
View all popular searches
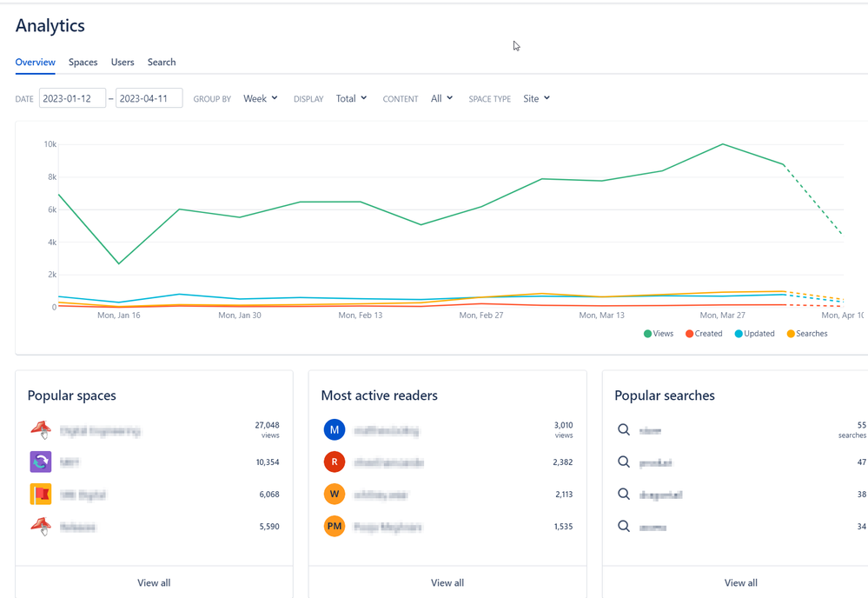point(740,582)
